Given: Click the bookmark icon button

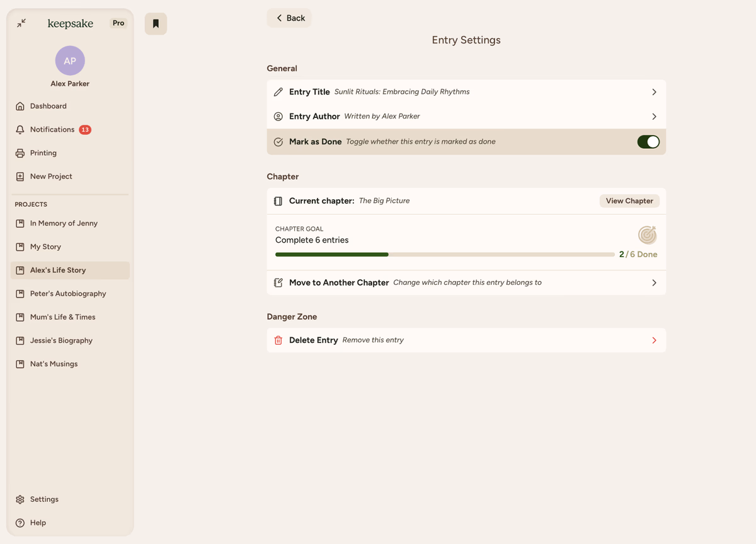Looking at the screenshot, I should [x=156, y=24].
